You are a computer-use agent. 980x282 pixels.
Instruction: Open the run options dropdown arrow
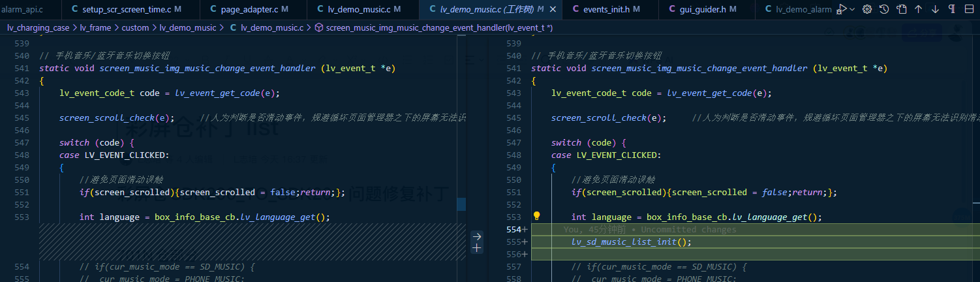click(853, 9)
